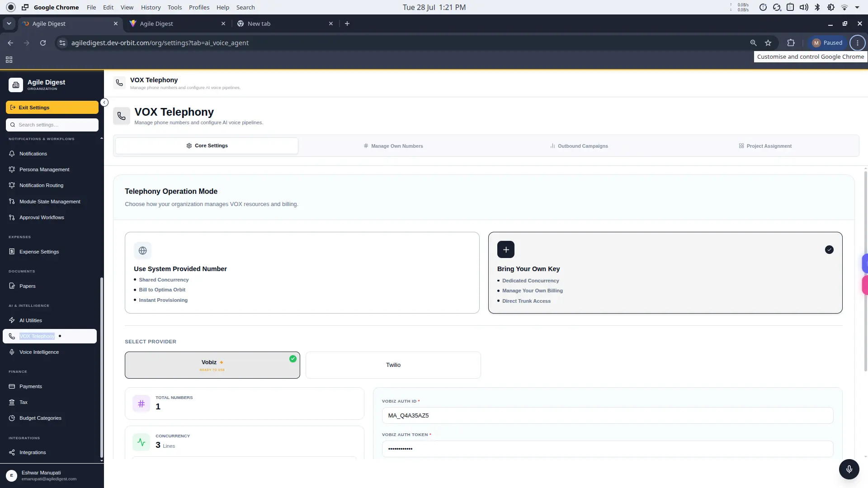This screenshot has height=488, width=868.
Task: Open the apps grid in bookmarks bar
Action: tap(9, 60)
